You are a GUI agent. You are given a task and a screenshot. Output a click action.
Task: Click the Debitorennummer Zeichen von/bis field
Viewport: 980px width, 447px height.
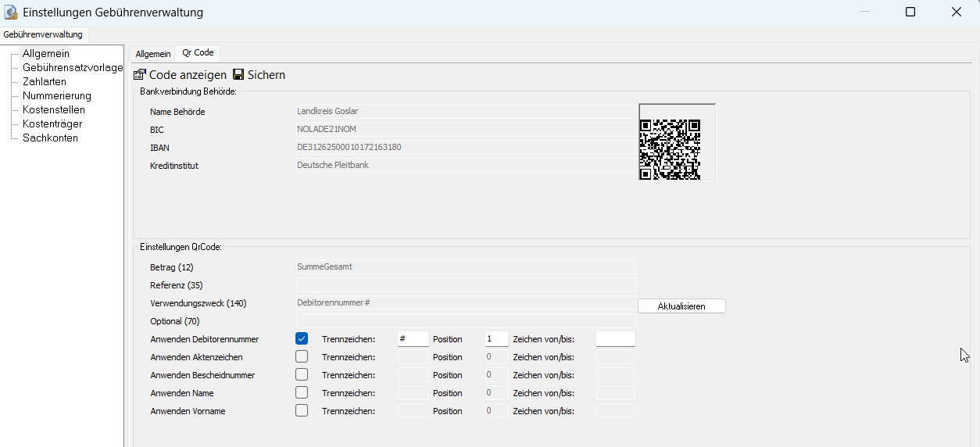pyautogui.click(x=615, y=339)
